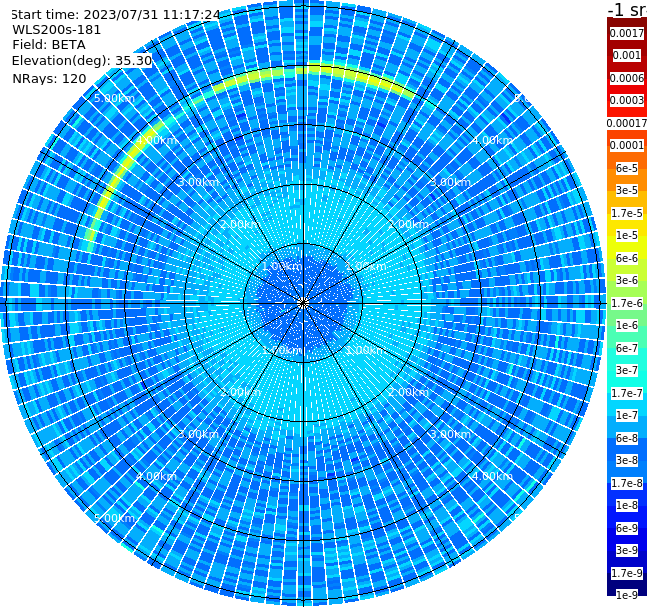Click the 1.7e-8 colorbar tick
Screen dimensions: 647x607
[627, 483]
